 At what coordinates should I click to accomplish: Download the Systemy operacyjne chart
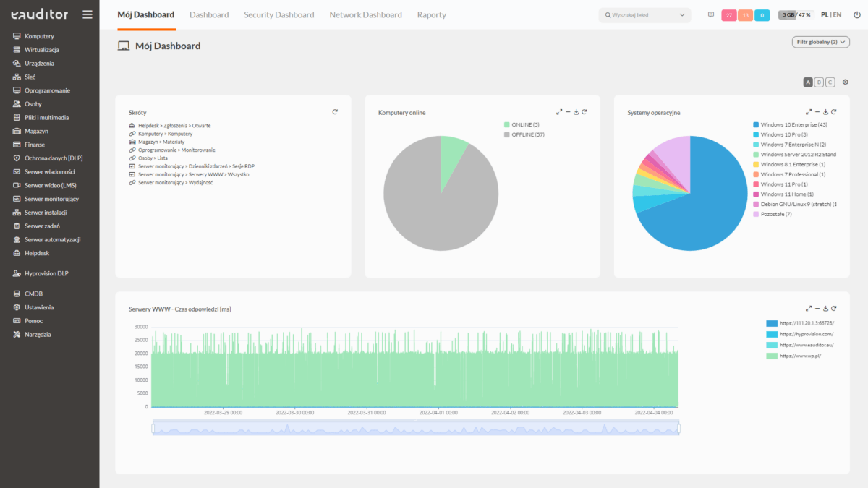(825, 112)
